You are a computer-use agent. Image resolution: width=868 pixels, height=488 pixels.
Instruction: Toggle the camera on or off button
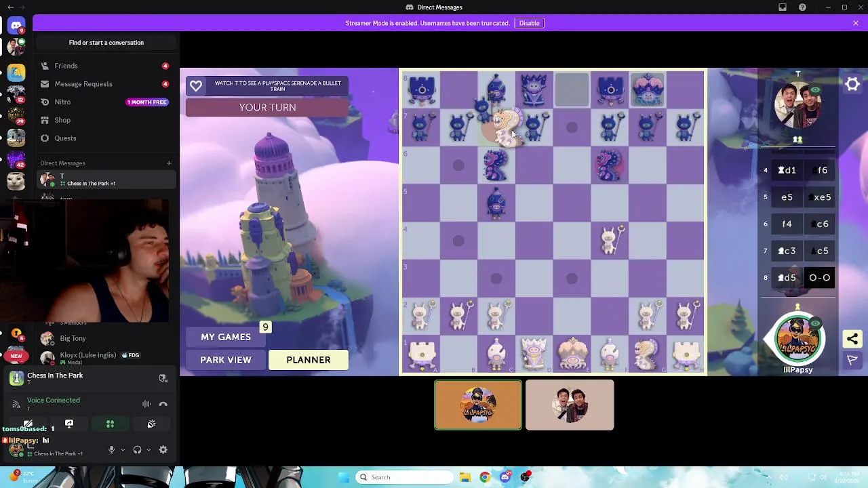coord(28,424)
